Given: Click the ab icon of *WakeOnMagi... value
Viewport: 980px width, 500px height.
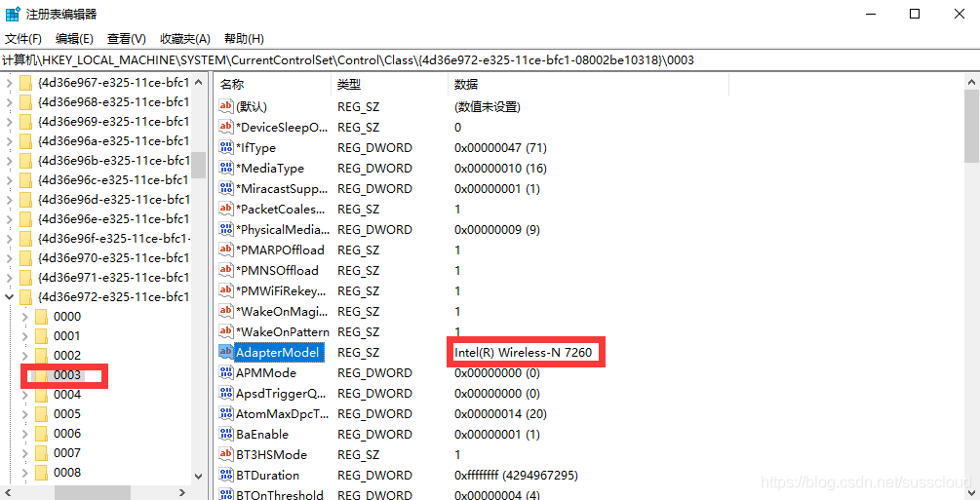Looking at the screenshot, I should coord(225,311).
